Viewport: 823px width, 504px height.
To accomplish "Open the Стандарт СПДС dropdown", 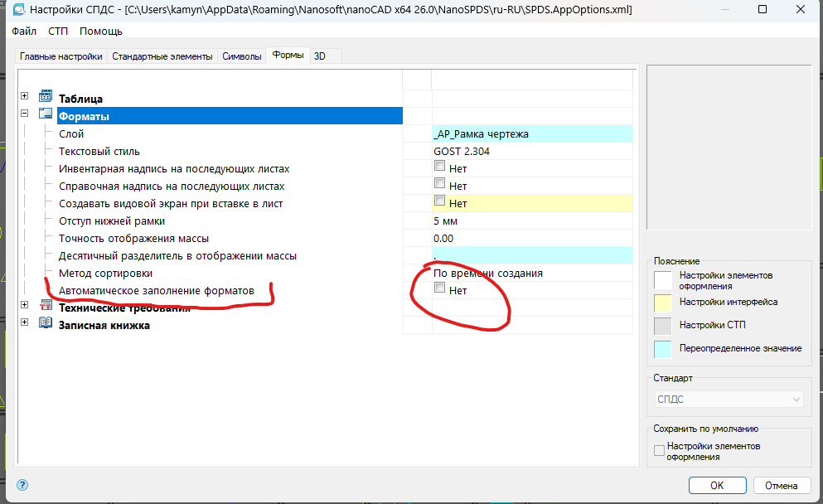I will (x=729, y=400).
